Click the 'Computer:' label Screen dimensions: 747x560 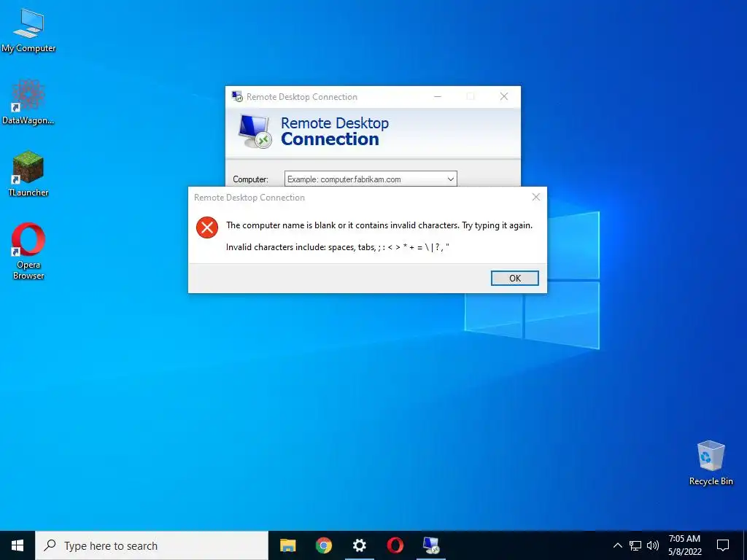(x=251, y=179)
